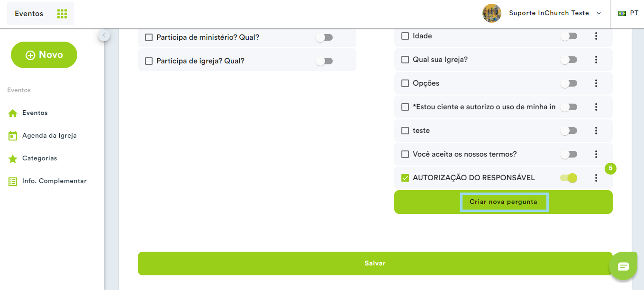Uncheck AUTORIZAÇÃO DO RESPONSÁVEL checkbox
The image size is (644, 290).
[405, 178]
